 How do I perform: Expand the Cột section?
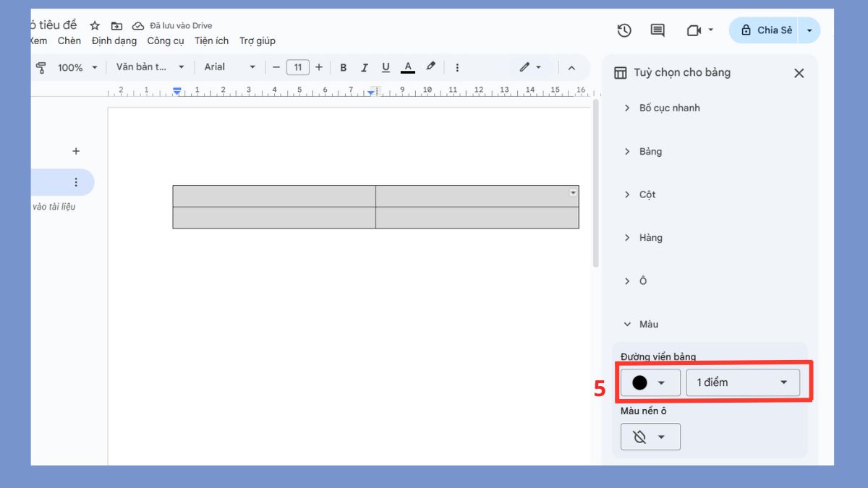pos(647,194)
